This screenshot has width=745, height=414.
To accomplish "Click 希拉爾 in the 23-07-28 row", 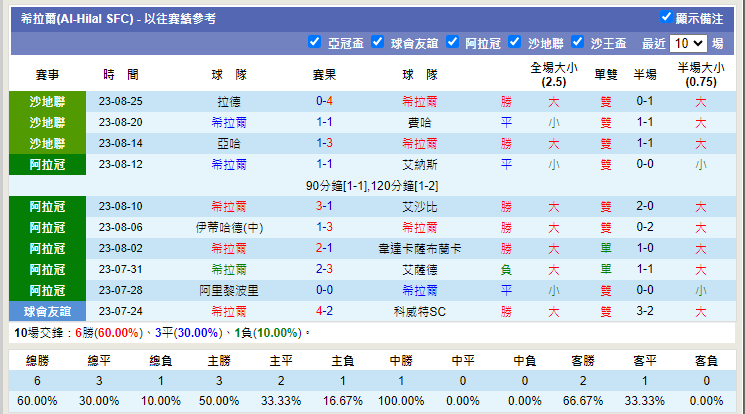I will tap(420, 290).
